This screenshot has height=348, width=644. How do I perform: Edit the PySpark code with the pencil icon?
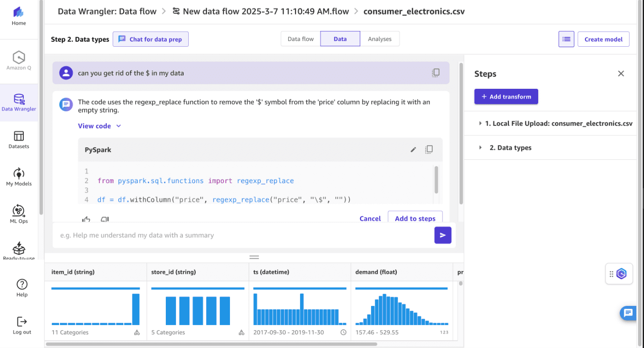point(413,149)
